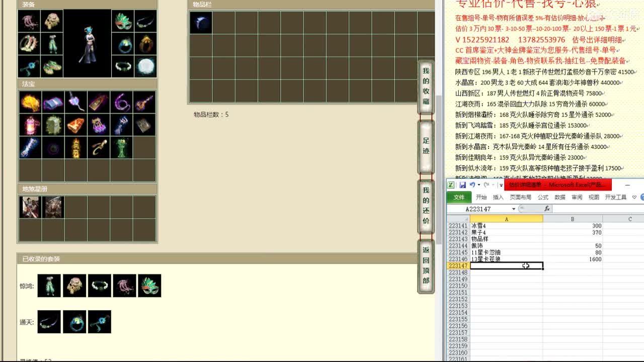Select the cell containing 13星卡苍狼
This screenshot has height=362, width=644.
[507, 259]
